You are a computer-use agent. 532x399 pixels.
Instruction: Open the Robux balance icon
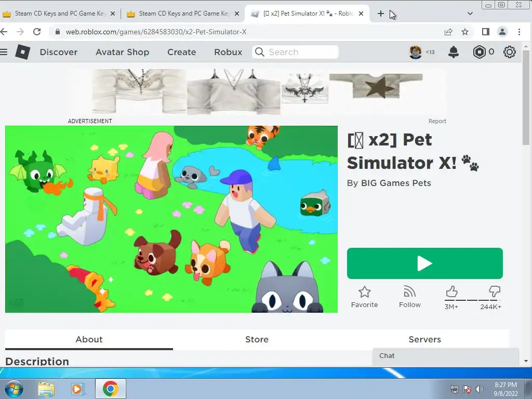(x=479, y=52)
